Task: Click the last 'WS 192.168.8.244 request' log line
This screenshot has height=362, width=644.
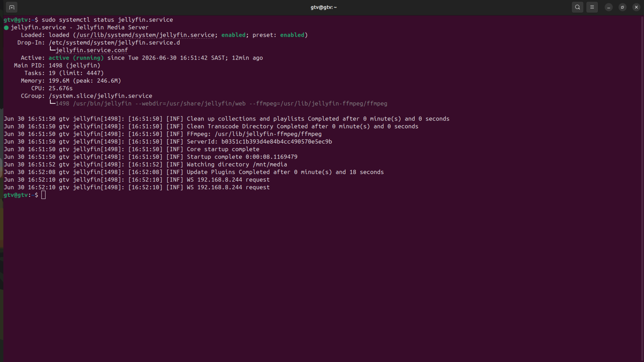Action: (x=137, y=187)
